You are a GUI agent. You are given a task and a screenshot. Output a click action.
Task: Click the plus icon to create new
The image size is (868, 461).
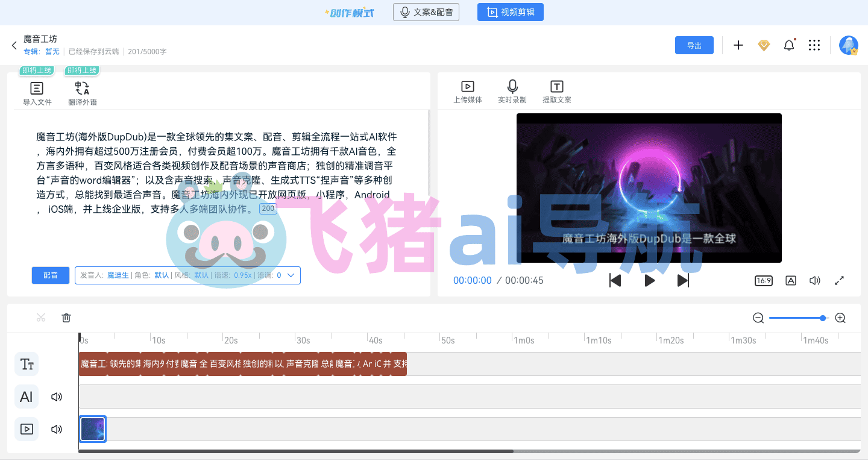(738, 45)
